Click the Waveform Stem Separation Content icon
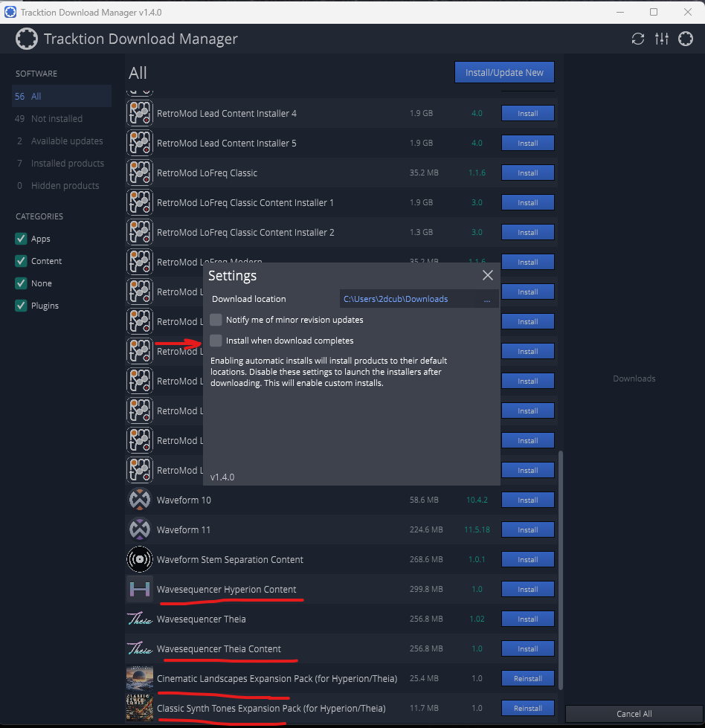Screen dimensions: 705x728 [140, 559]
